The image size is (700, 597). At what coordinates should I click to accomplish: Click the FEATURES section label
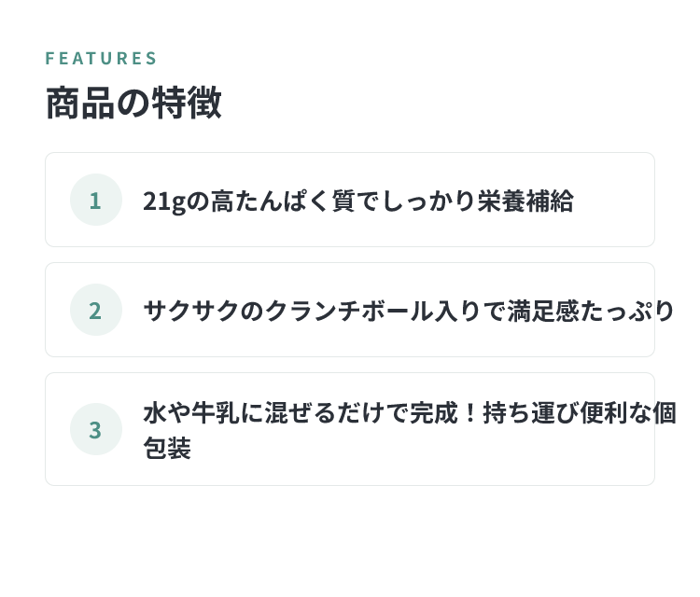pyautogui.click(x=101, y=59)
